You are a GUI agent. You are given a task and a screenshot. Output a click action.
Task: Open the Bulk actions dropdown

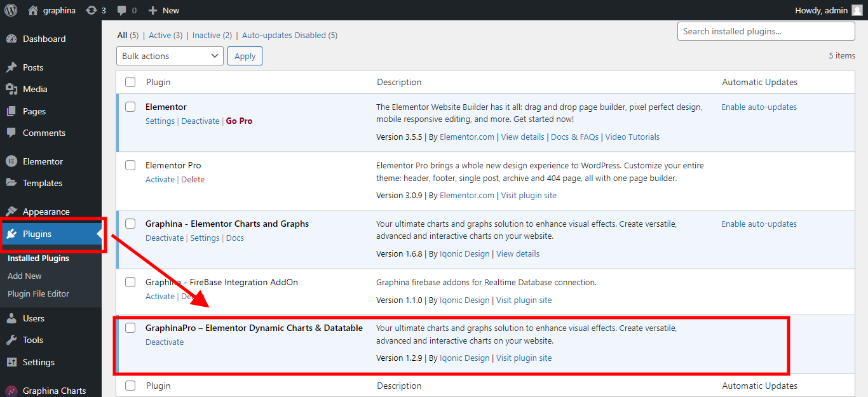[x=170, y=56]
